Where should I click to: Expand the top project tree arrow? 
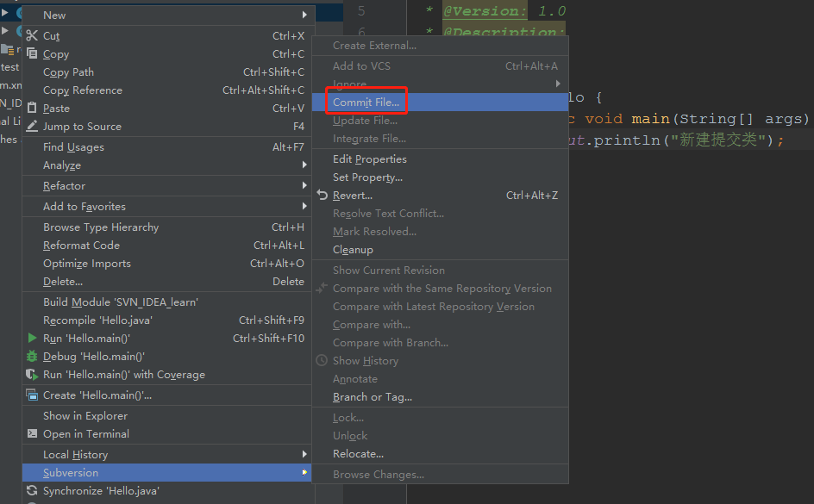coord(4,11)
